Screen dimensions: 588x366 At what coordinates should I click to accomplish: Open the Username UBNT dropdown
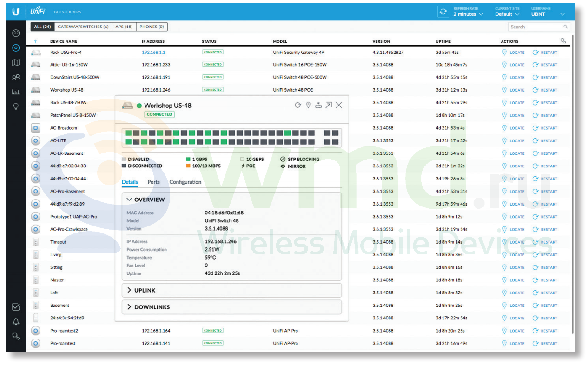tap(548, 12)
